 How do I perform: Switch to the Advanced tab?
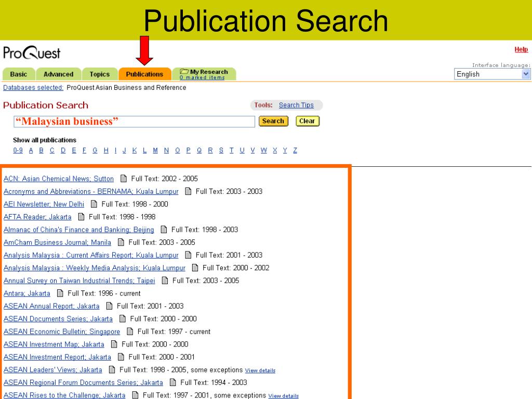coord(58,74)
